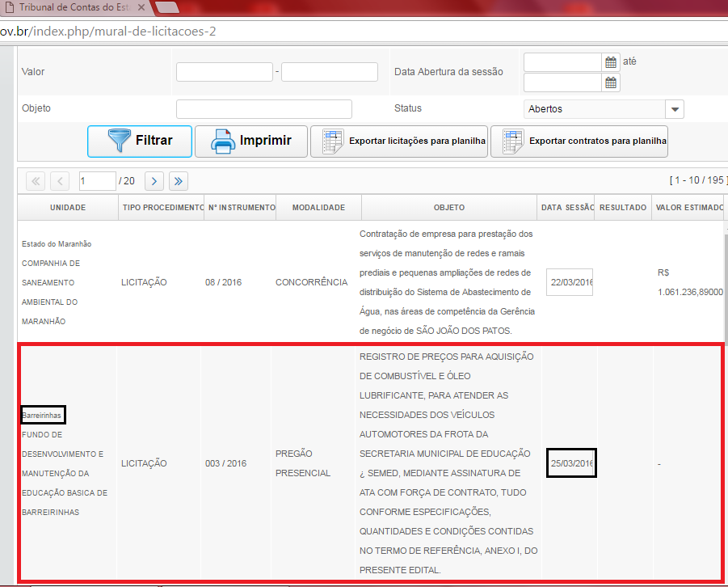728x587 pixels.
Task: Export licitações para planilha
Action: point(404,141)
